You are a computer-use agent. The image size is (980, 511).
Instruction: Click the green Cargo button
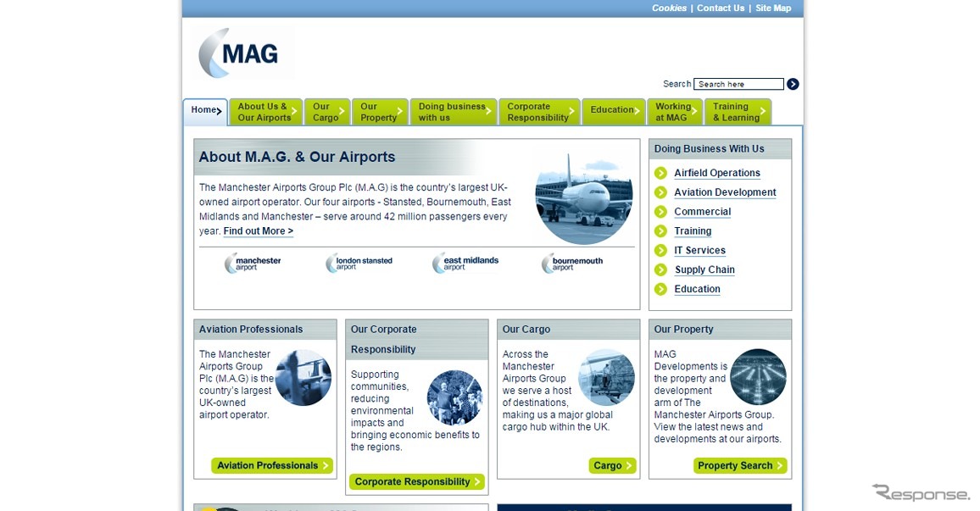pos(612,465)
